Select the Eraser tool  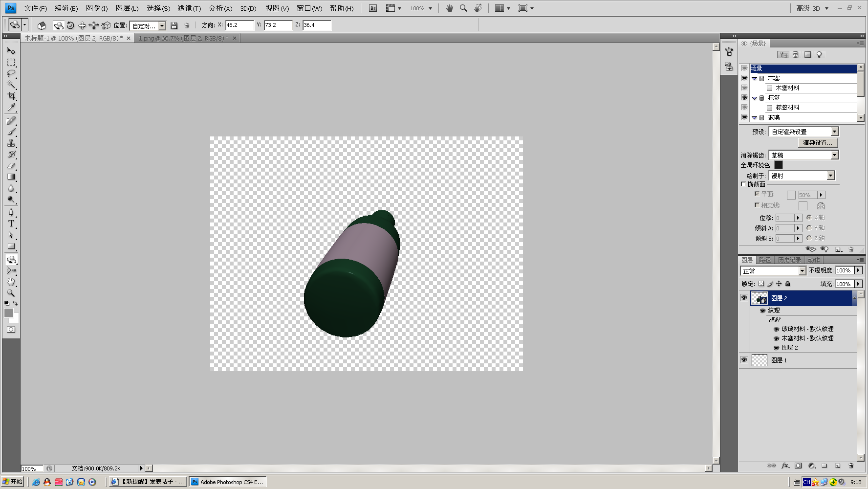(x=11, y=165)
